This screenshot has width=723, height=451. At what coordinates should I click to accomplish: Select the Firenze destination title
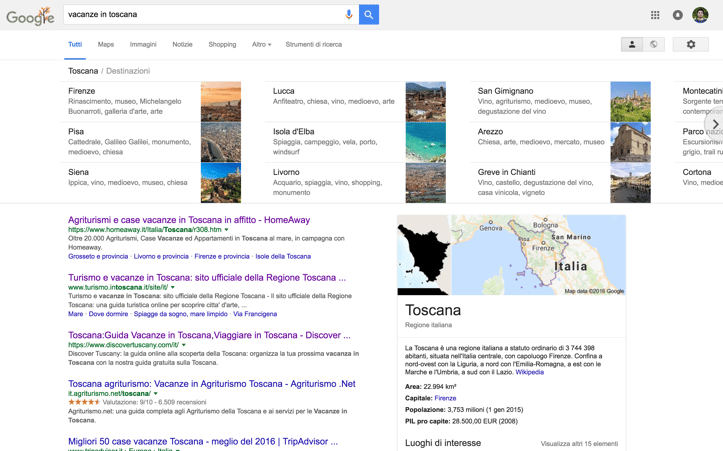click(82, 91)
